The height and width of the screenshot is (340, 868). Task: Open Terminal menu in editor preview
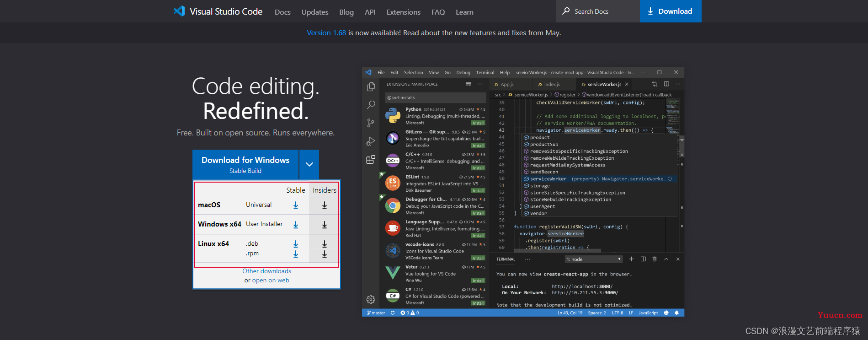[485, 73]
